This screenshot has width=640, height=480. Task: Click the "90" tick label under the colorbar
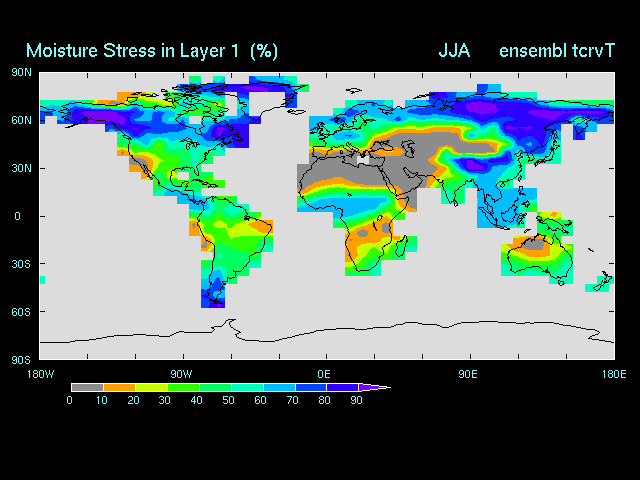pos(356,400)
